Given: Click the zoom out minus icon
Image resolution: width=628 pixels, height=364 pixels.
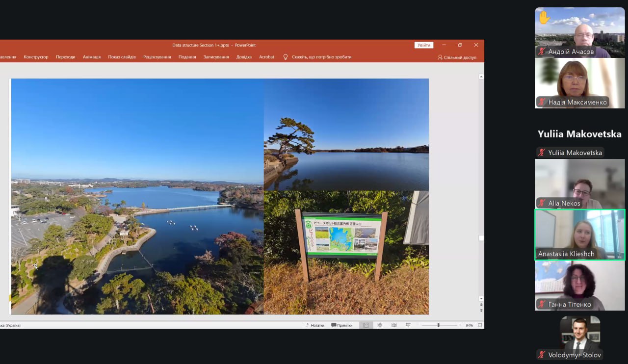Looking at the screenshot, I should point(419,325).
